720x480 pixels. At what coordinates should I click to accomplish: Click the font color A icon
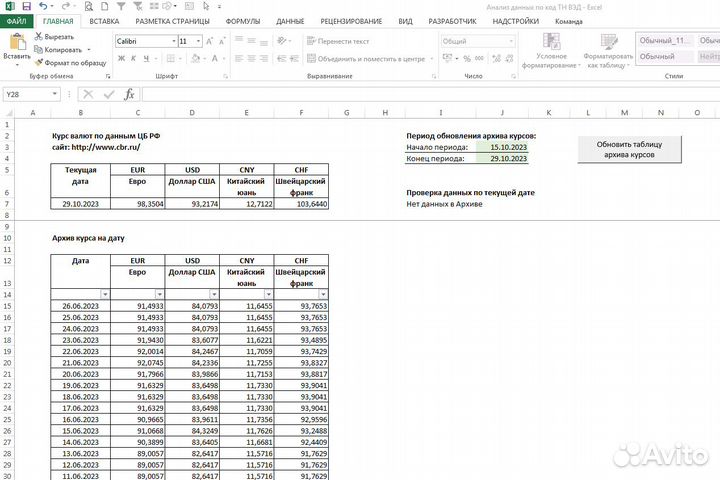(x=214, y=58)
